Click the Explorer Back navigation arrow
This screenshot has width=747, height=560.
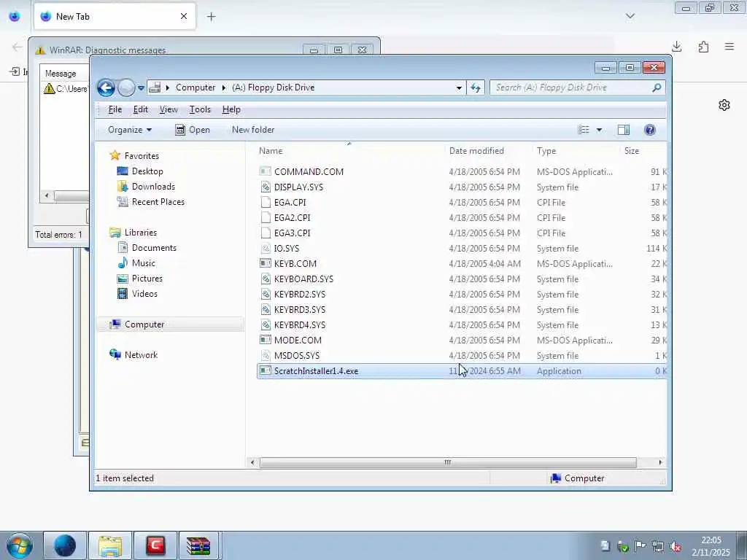point(106,87)
